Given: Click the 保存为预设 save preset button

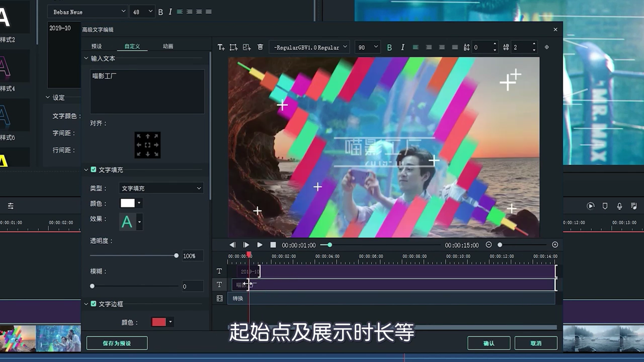Looking at the screenshot, I should (x=117, y=343).
